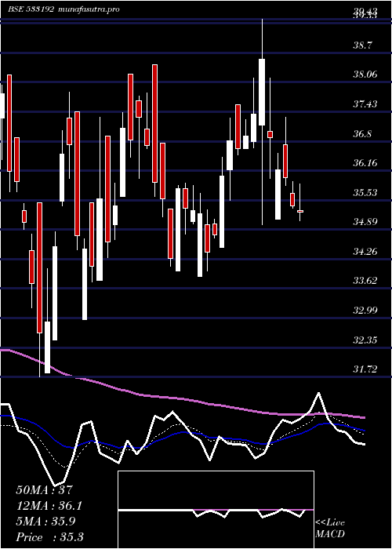Select the 31.72 price axis label
Image resolution: width=392 pixels, height=549 pixels.
[365, 369]
